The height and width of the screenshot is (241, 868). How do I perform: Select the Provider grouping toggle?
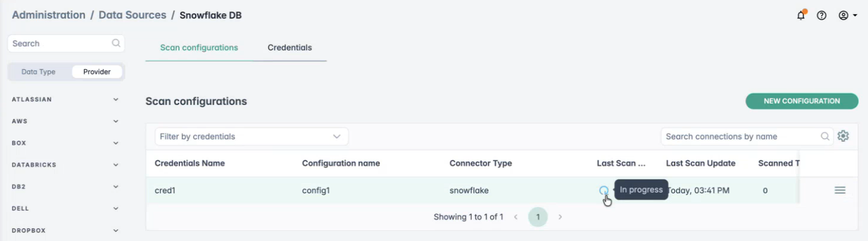point(97,72)
